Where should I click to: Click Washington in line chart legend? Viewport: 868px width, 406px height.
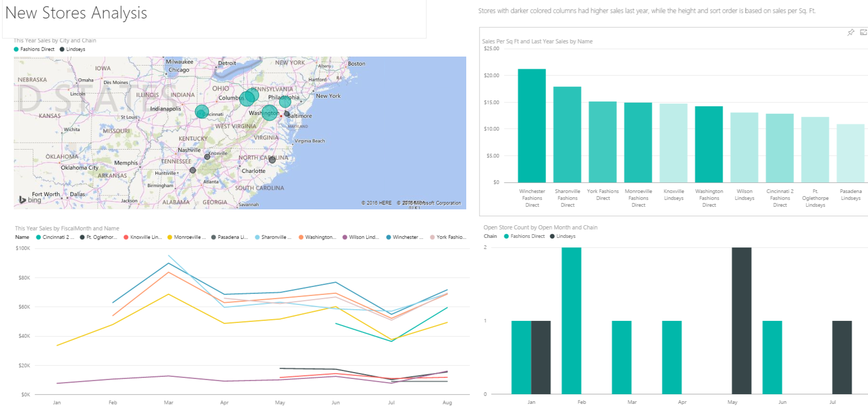(x=318, y=237)
